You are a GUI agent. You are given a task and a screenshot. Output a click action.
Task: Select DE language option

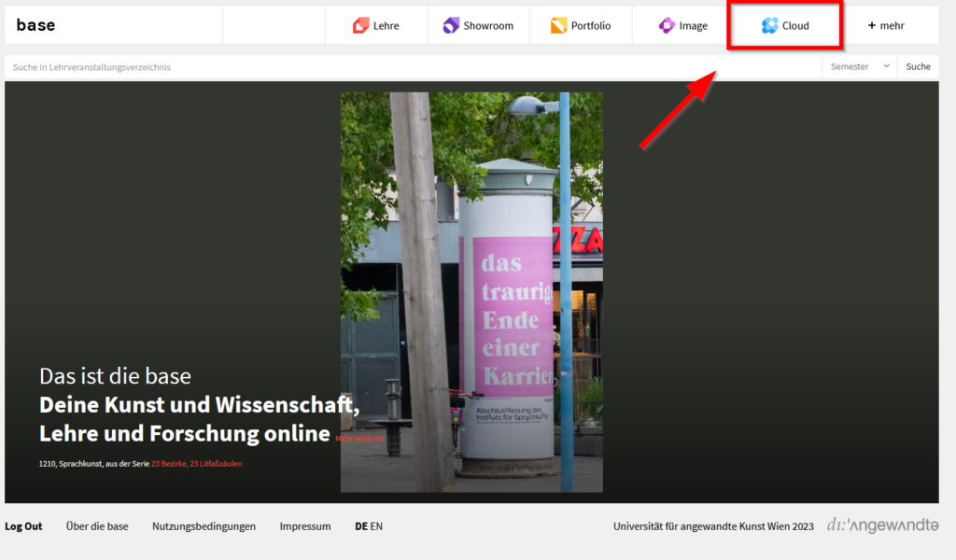point(360,526)
